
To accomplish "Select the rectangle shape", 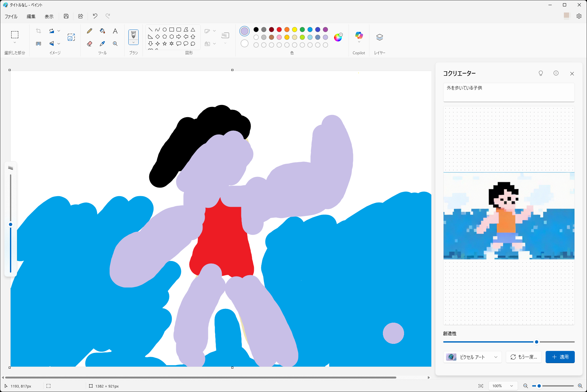I will coord(171,29).
